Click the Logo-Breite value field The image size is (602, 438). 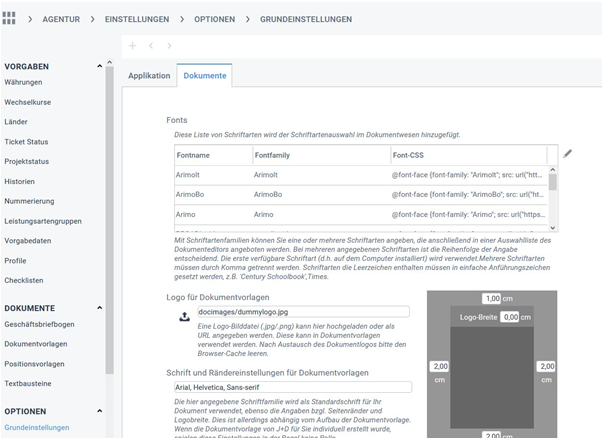(512, 317)
